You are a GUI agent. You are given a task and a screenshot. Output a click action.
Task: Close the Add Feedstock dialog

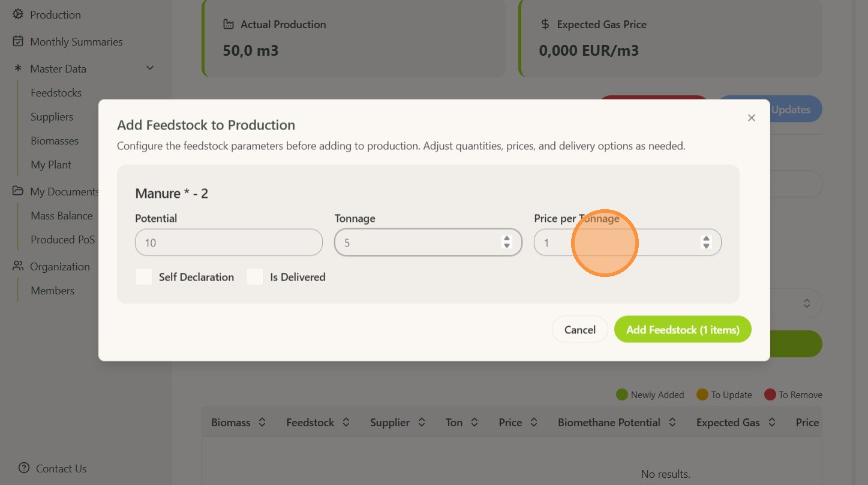tap(752, 118)
